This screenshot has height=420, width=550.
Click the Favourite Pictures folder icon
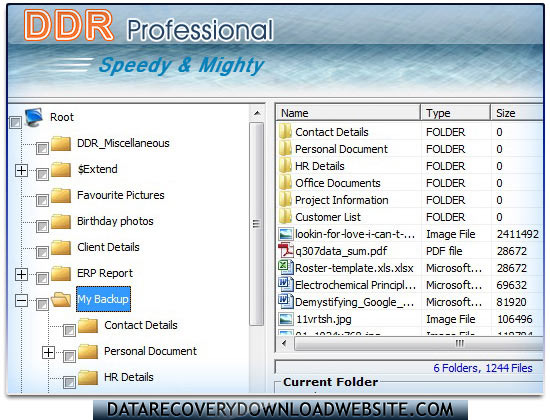[61, 195]
